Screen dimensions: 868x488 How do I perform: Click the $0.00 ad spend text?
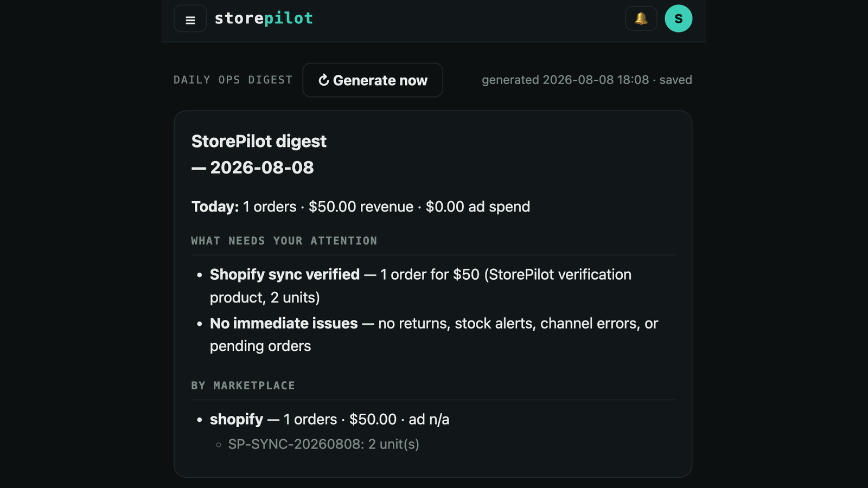(x=477, y=207)
